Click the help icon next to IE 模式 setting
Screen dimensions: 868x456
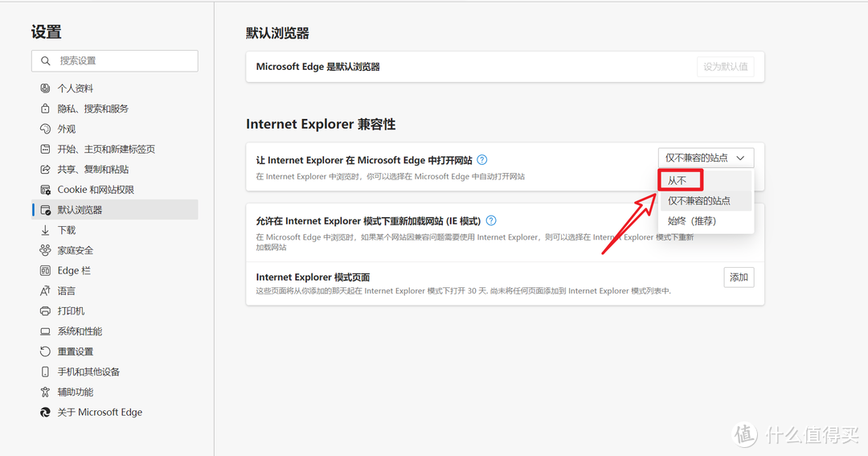491,220
